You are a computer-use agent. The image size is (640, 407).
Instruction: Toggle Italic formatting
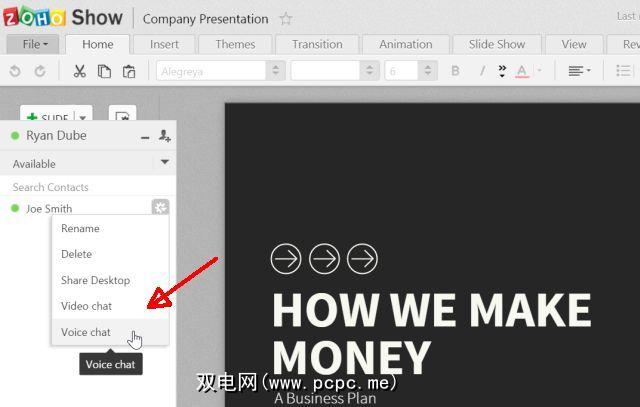pos(482,71)
